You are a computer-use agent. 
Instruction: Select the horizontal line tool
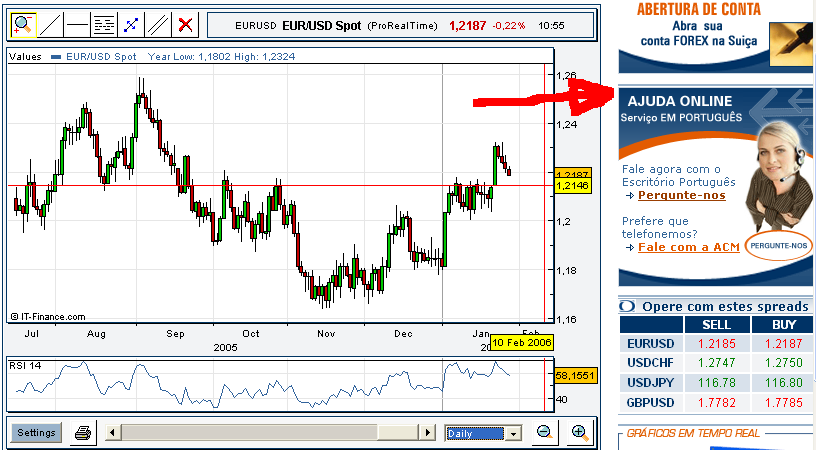[77, 25]
